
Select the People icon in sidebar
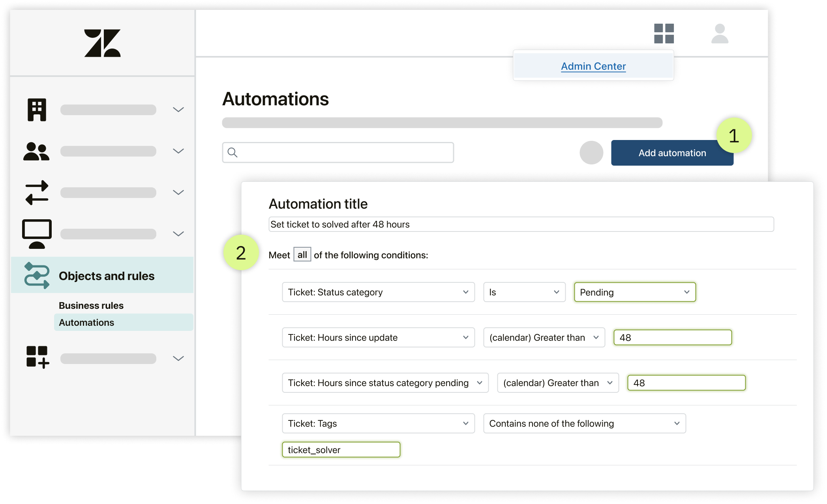tap(36, 151)
